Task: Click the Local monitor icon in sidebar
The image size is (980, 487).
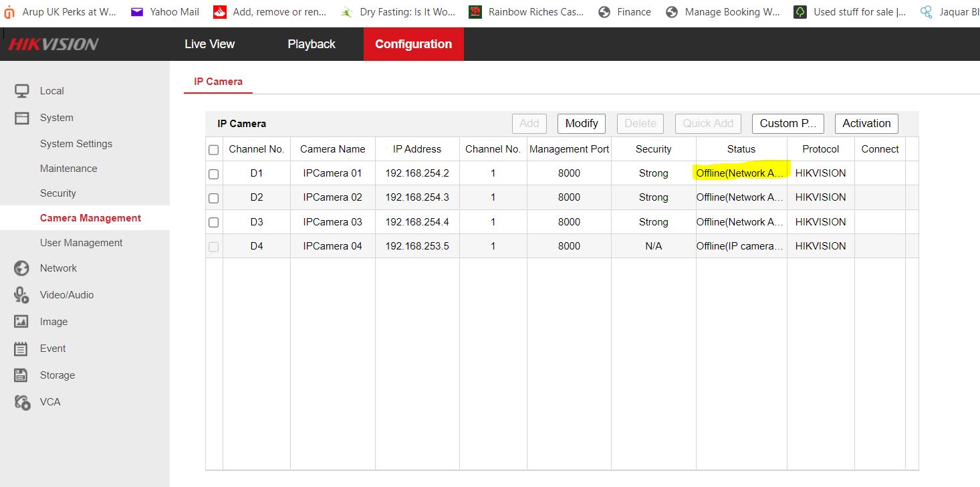Action: (22, 91)
